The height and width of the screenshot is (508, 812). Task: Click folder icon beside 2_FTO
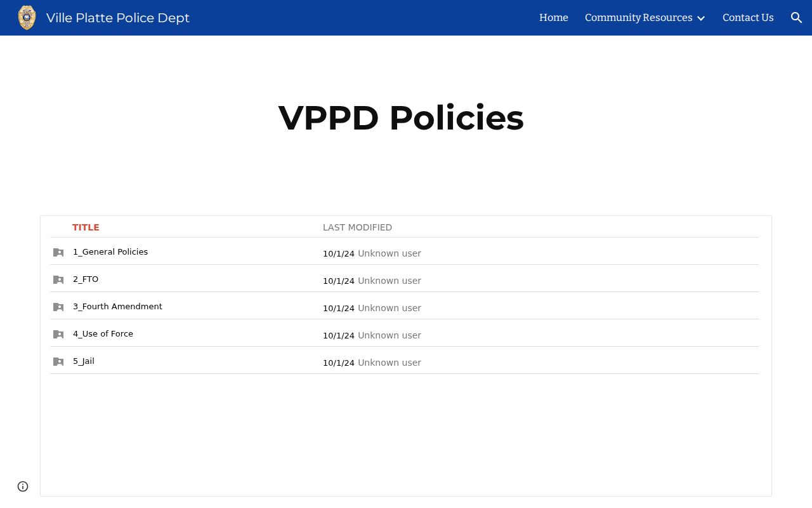pyautogui.click(x=58, y=280)
